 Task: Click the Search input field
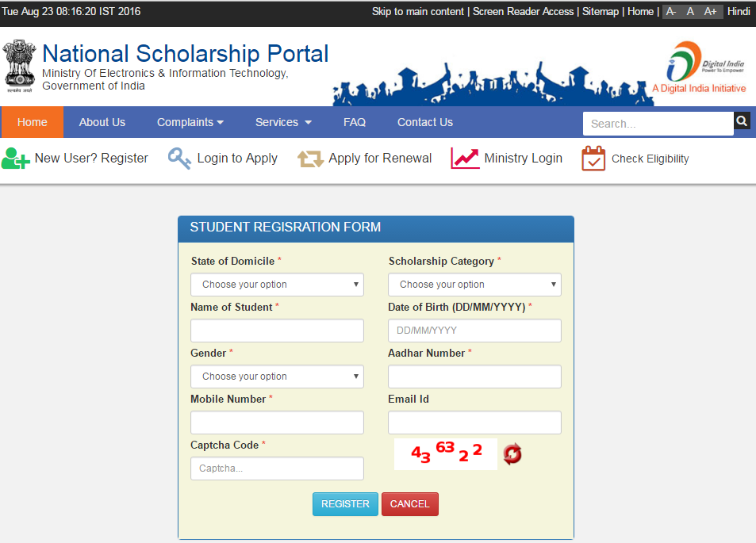[x=658, y=124]
